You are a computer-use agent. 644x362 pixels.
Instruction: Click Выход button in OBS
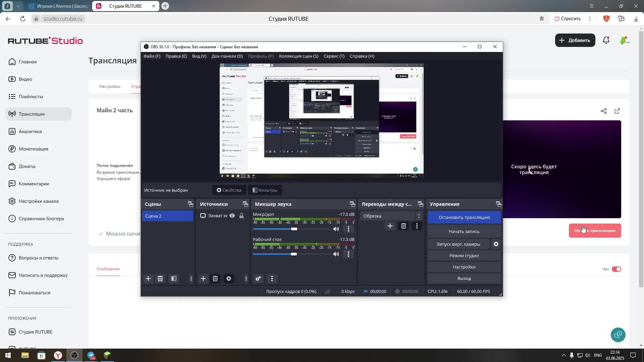pyautogui.click(x=464, y=279)
